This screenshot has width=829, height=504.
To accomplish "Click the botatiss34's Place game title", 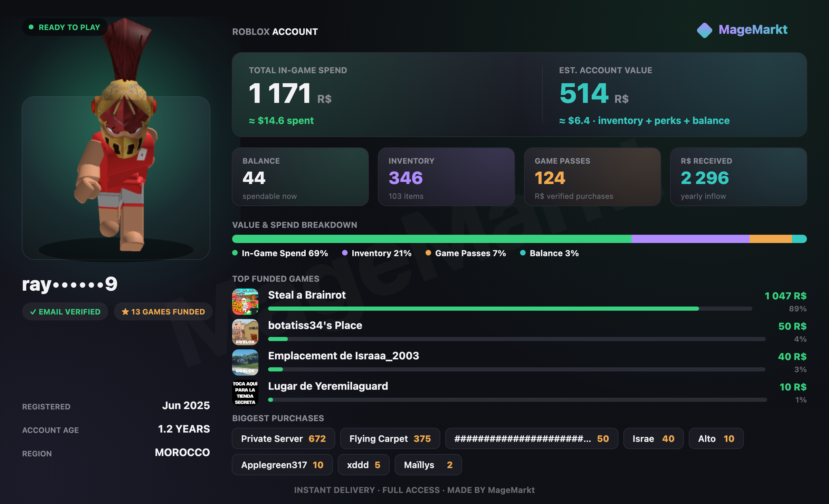I will click(315, 325).
